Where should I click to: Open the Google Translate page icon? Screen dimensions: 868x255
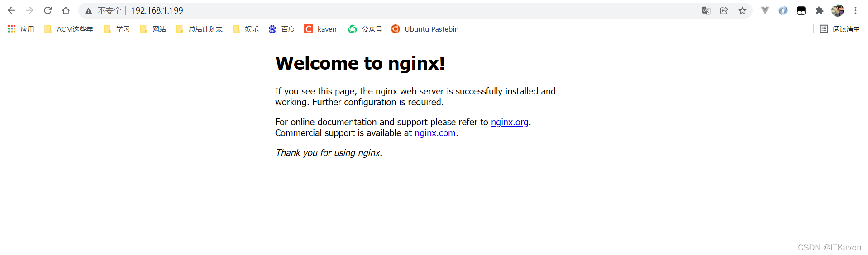tap(706, 10)
